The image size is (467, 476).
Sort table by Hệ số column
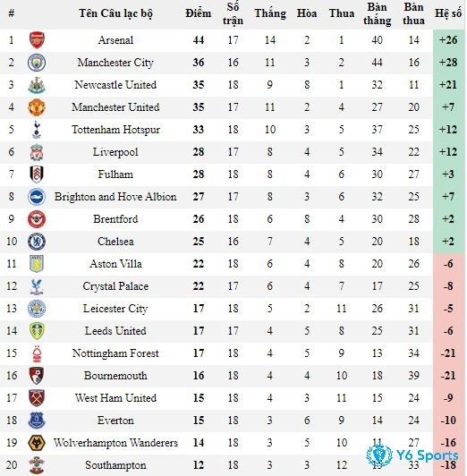coord(448,13)
